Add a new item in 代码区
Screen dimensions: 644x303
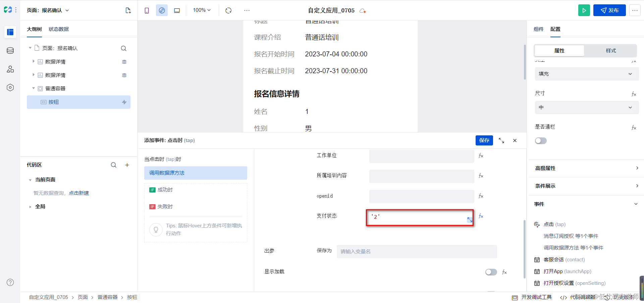[127, 165]
